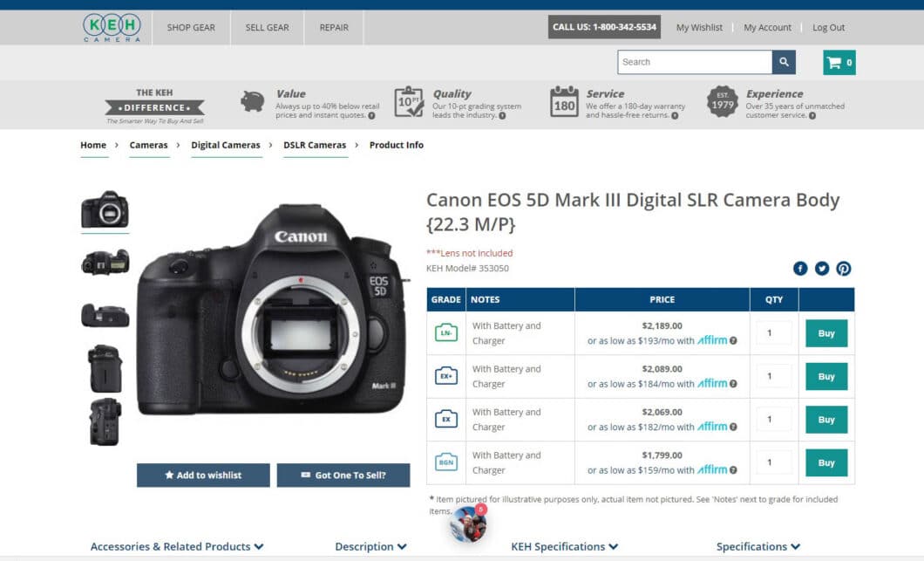
Task: Buy the $2,069.00 EX camera
Action: (x=826, y=420)
